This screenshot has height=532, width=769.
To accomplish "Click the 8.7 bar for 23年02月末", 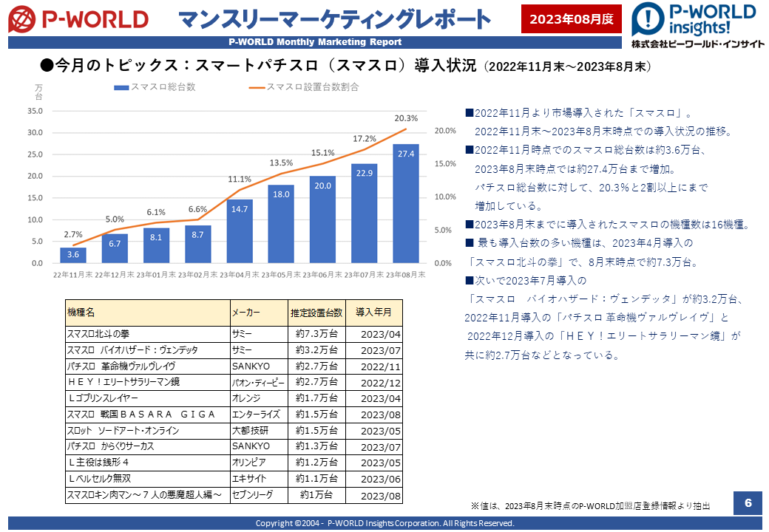I will pyautogui.click(x=197, y=244).
